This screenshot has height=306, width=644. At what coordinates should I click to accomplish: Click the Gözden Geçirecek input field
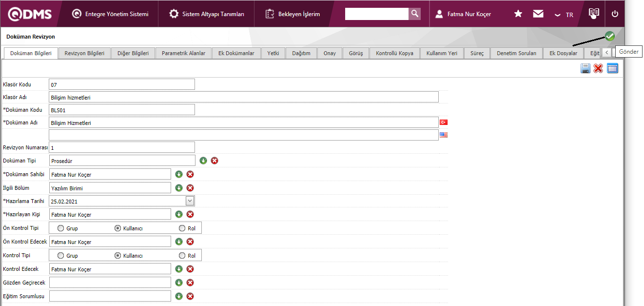[x=110, y=283]
